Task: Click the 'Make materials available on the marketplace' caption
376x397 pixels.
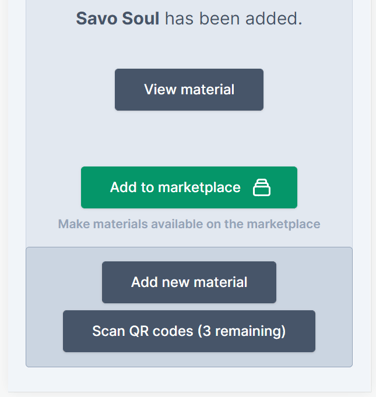Action: click(x=189, y=224)
